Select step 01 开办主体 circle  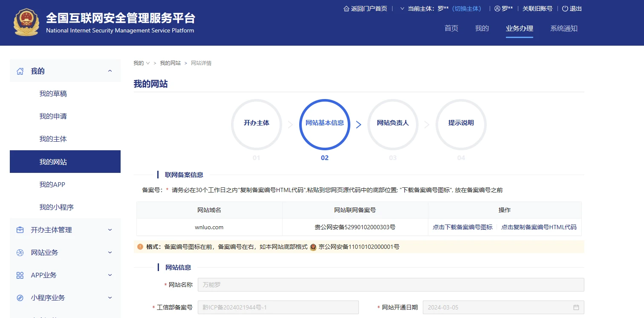pyautogui.click(x=257, y=124)
